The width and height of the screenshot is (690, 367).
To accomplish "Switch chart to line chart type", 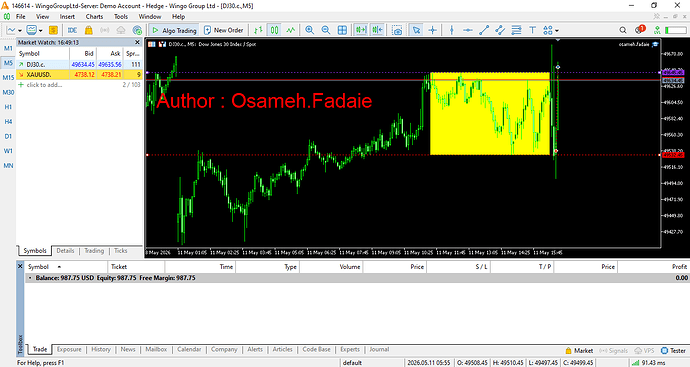I will pos(290,30).
